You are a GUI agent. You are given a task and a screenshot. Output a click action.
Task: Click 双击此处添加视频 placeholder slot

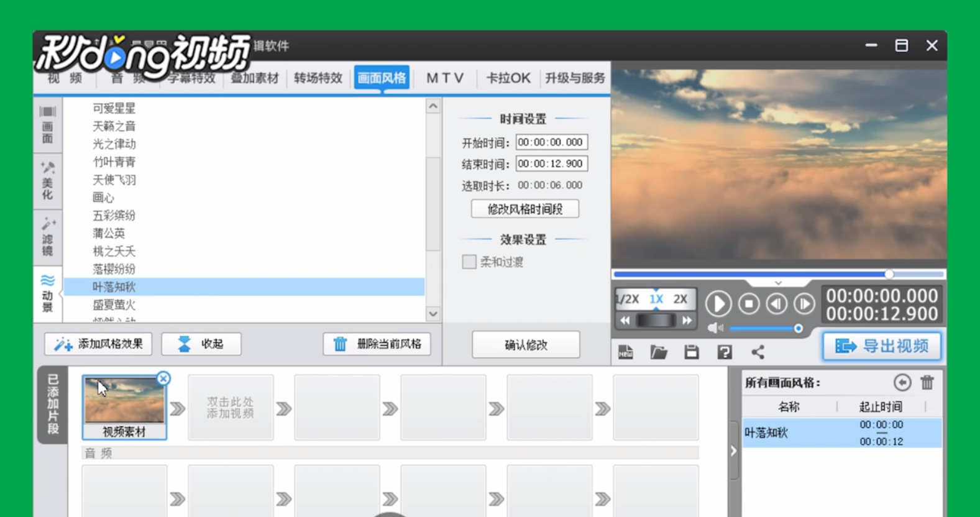pyautogui.click(x=231, y=408)
